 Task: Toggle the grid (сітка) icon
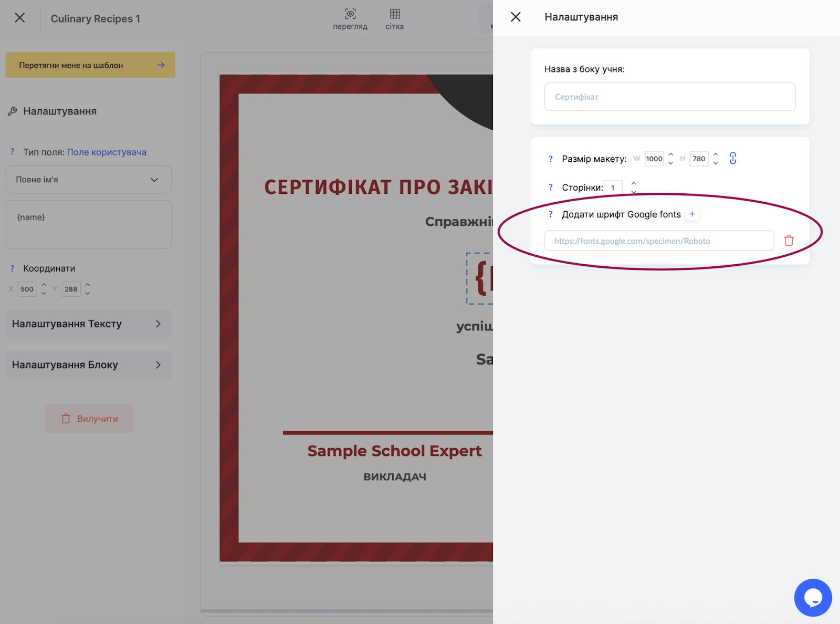click(395, 14)
